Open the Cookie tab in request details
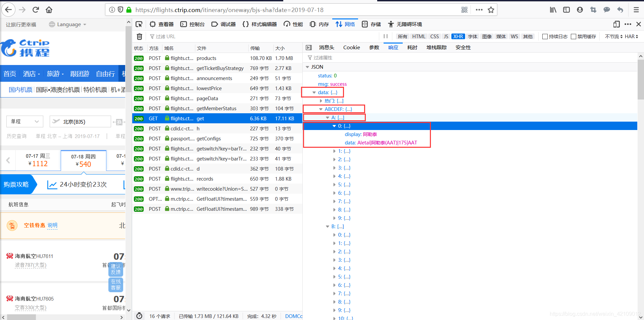 click(x=351, y=48)
